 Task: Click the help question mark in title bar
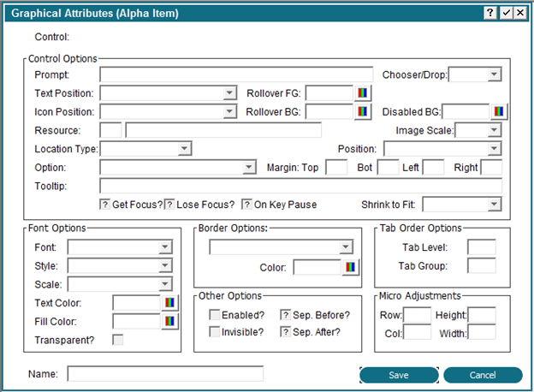(490, 13)
